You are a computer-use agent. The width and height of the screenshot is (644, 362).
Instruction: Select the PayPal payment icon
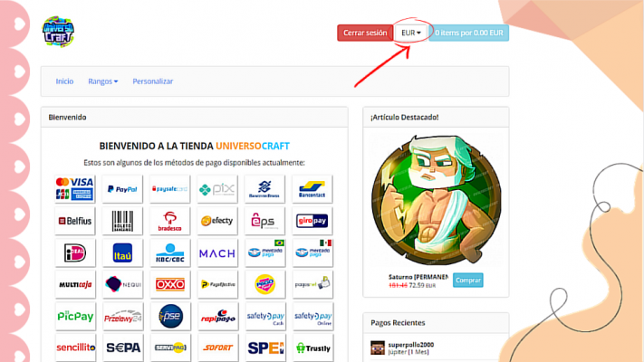point(122,189)
